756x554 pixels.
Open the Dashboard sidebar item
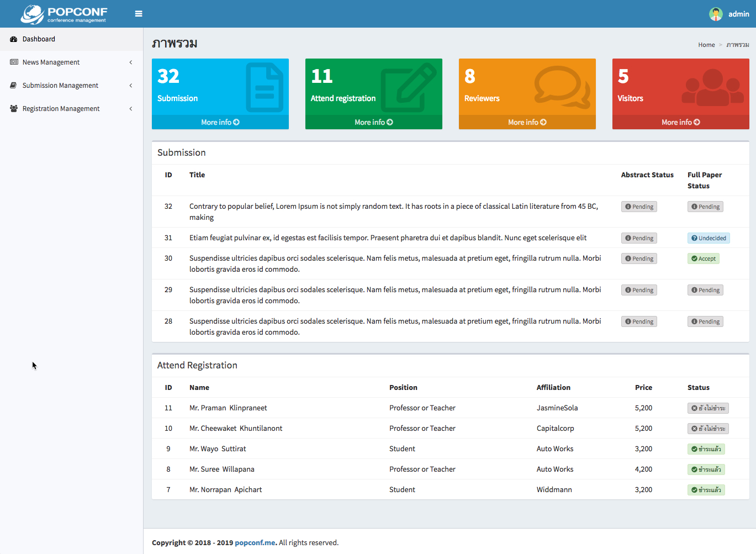coord(39,39)
